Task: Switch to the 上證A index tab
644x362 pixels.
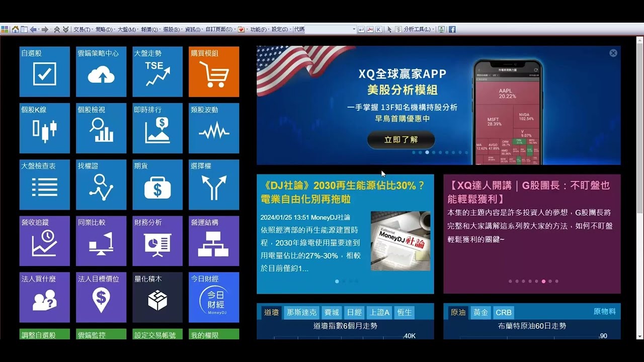Action: (379, 312)
